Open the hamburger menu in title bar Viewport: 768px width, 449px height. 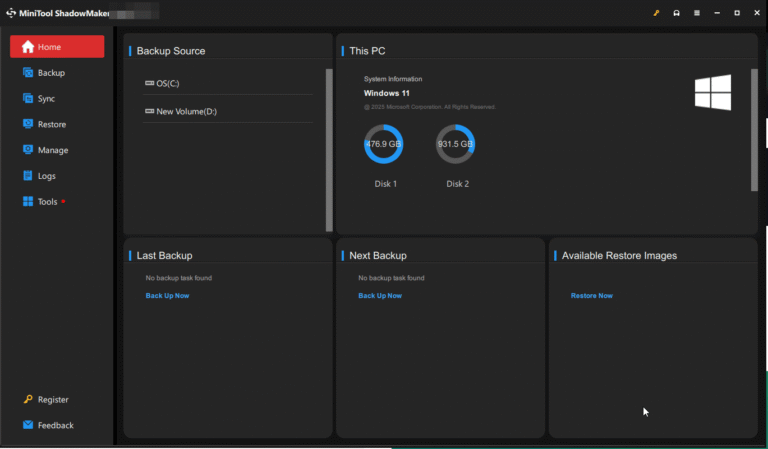tap(697, 13)
